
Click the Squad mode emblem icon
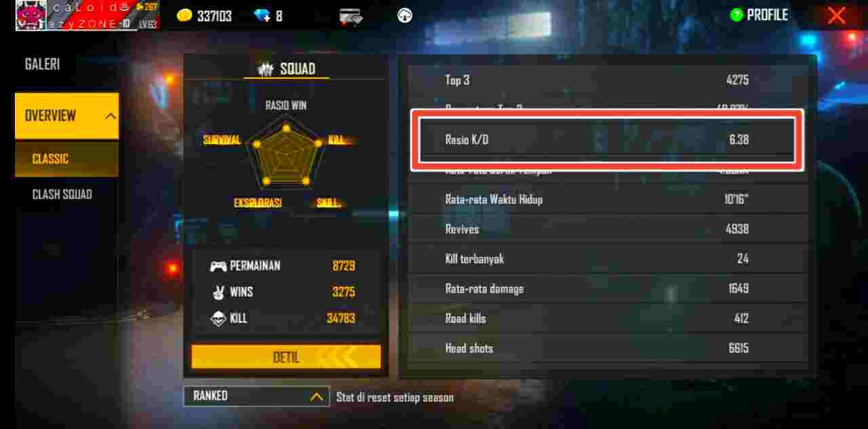(266, 69)
